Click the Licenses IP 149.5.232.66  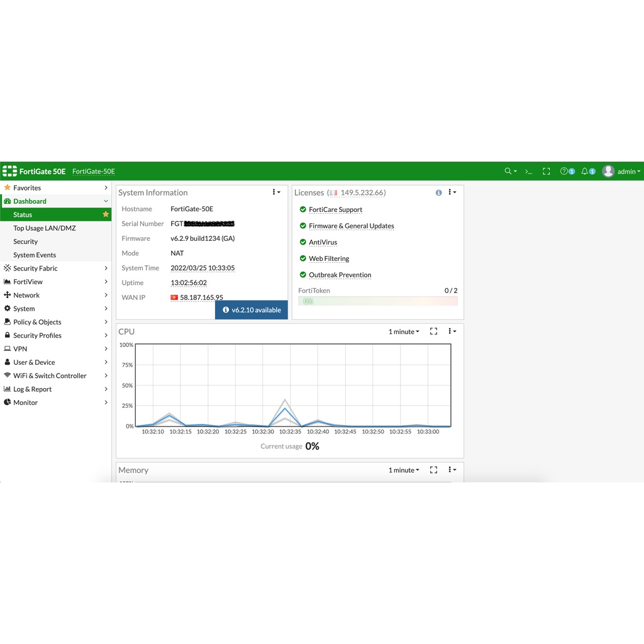click(x=362, y=192)
